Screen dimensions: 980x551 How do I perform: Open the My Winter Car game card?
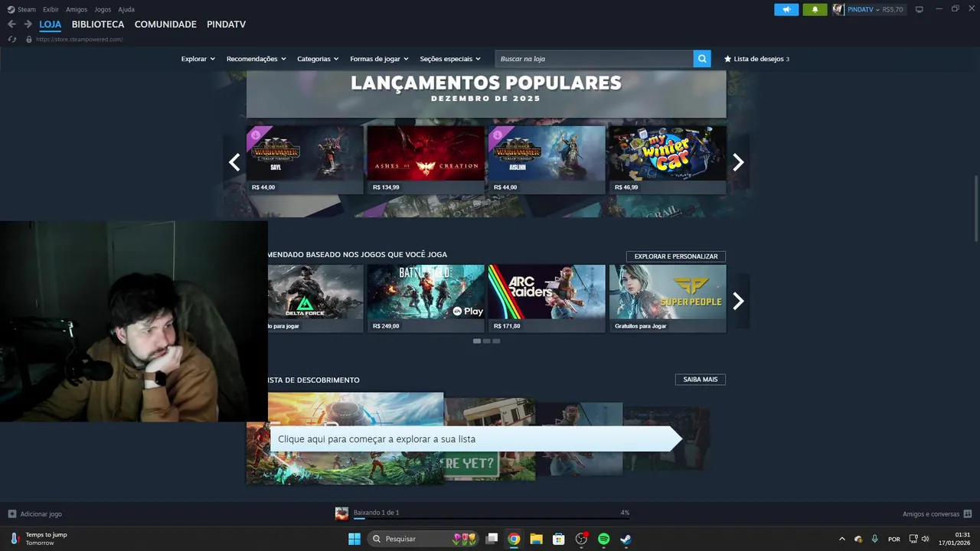668,160
